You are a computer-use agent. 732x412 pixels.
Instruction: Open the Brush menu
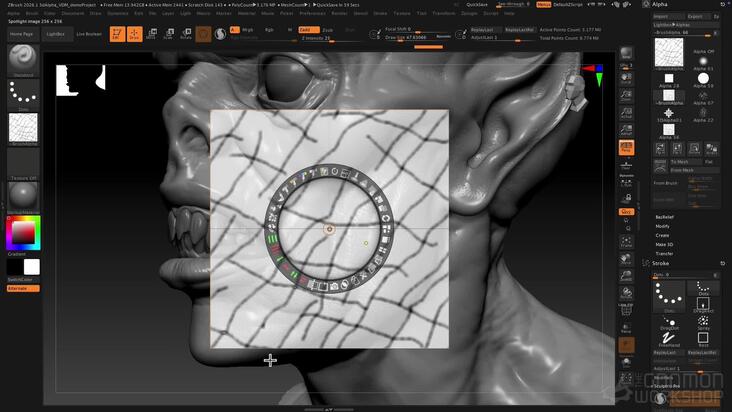pyautogui.click(x=32, y=14)
